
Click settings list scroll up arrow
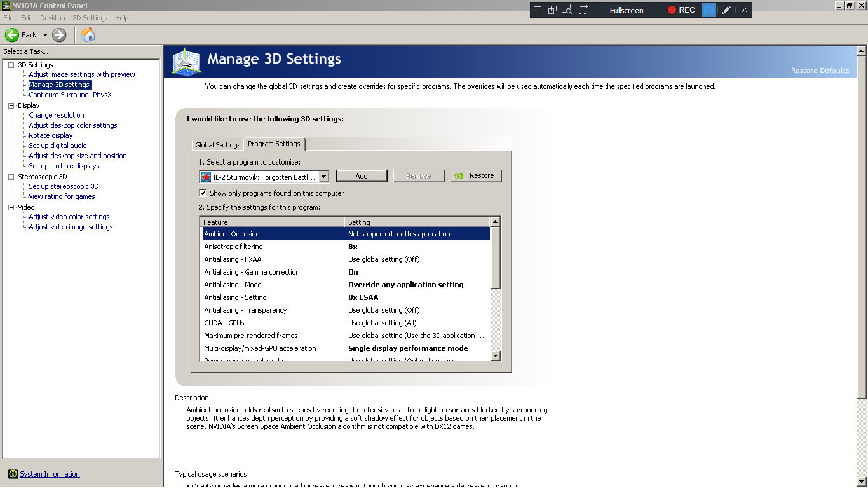496,222
